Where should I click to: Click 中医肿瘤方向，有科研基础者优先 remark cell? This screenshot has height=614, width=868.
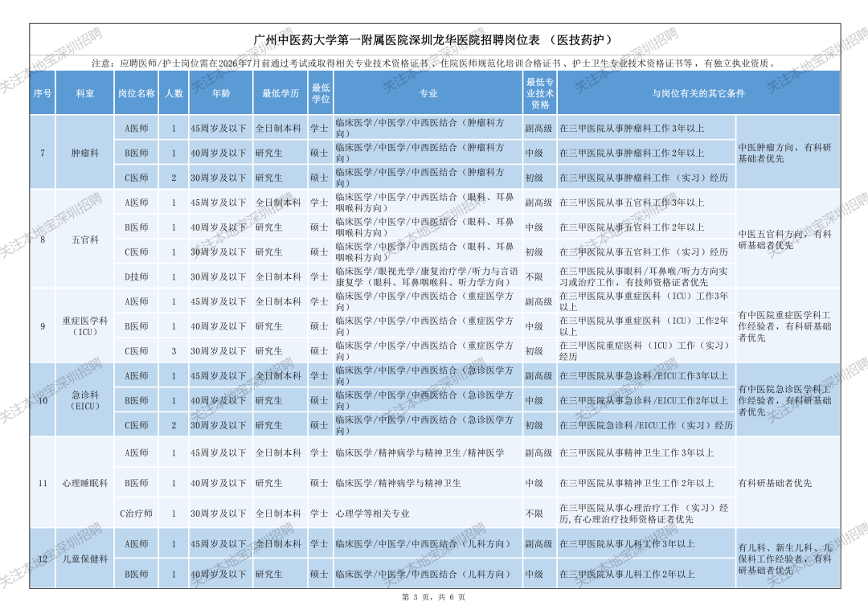tap(788, 153)
